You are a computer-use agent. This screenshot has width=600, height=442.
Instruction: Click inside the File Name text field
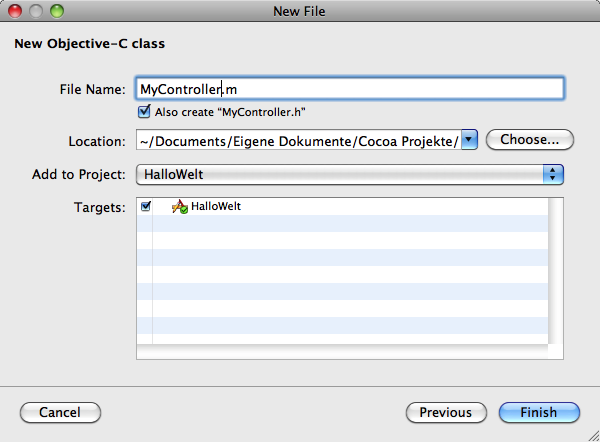350,89
